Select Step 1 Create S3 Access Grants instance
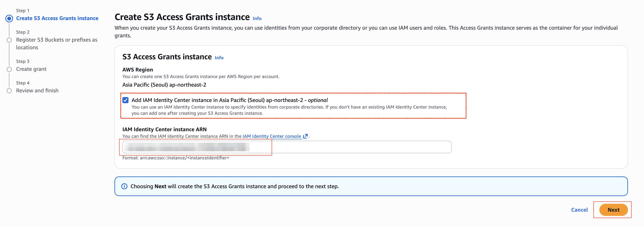The width and height of the screenshot is (644, 227). (57, 18)
